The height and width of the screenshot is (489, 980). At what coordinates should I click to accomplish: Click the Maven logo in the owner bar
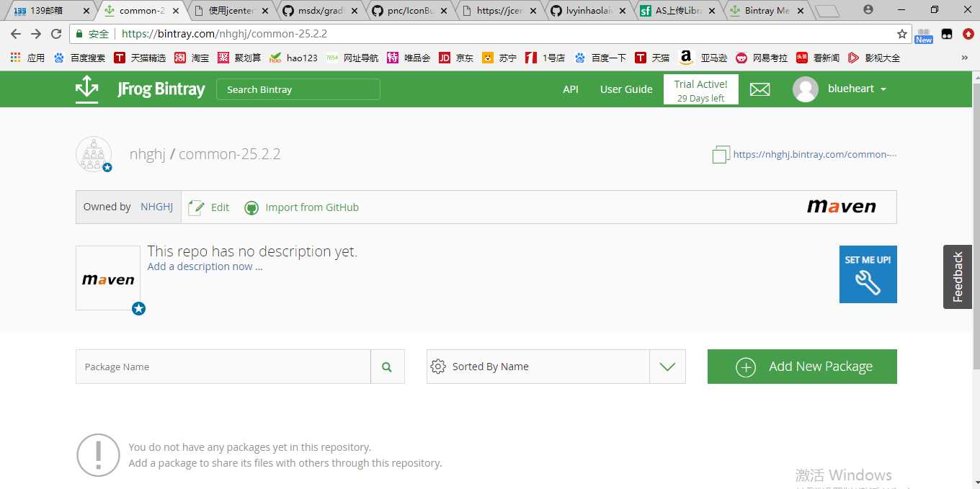click(x=841, y=207)
